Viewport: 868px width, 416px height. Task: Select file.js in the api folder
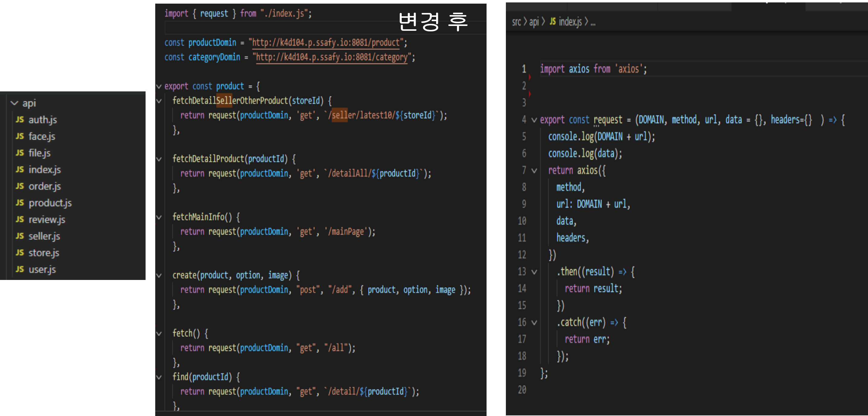pos(40,153)
